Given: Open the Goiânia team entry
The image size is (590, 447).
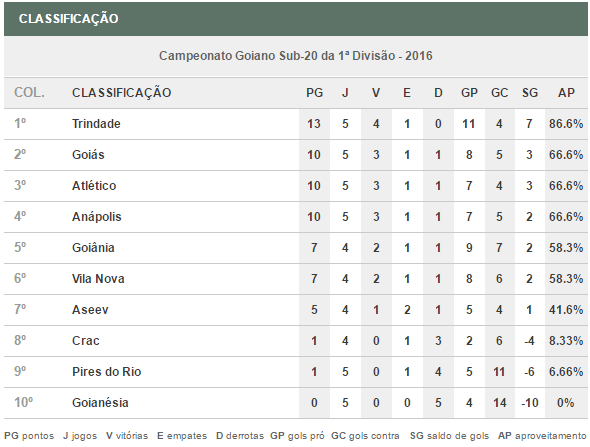Looking at the screenshot, I should click(x=93, y=248).
